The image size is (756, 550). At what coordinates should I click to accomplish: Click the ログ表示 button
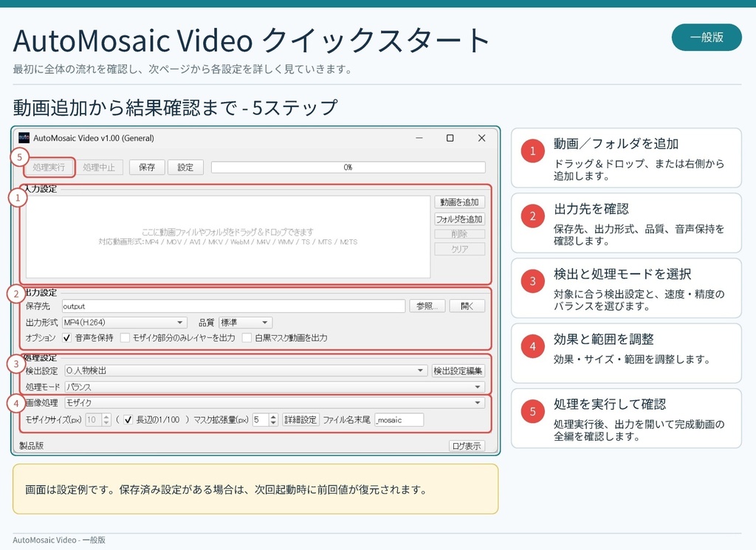coord(467,446)
